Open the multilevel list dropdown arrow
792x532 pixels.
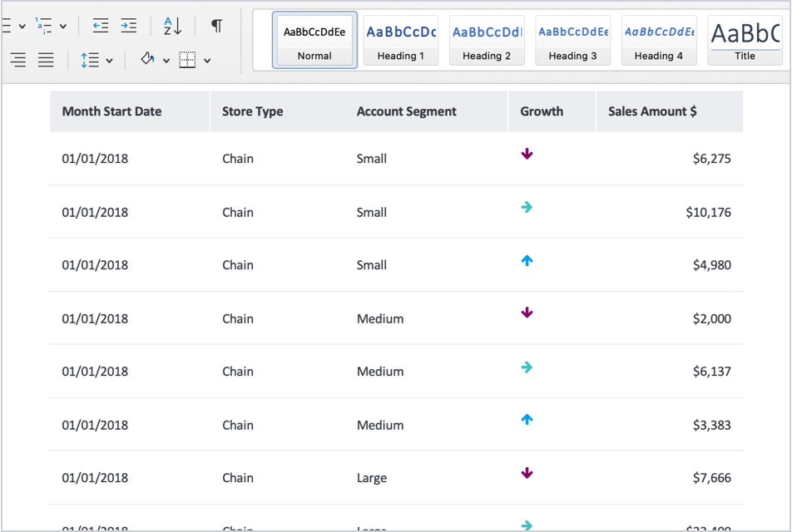coord(63,27)
